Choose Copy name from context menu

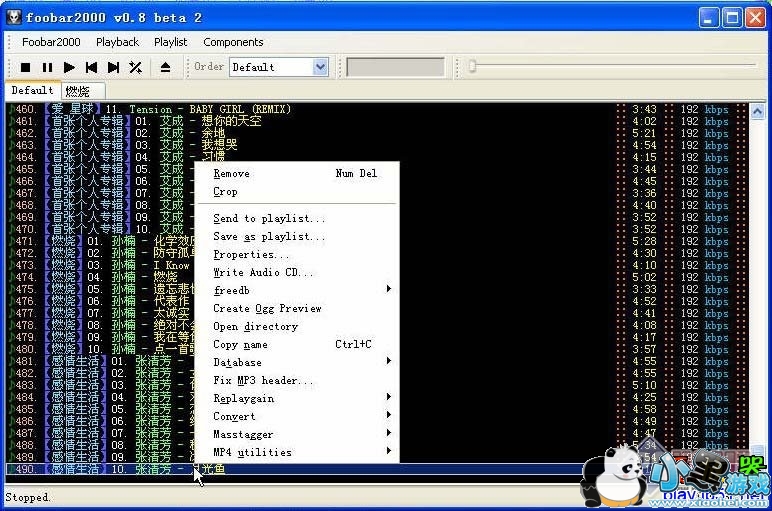click(x=297, y=345)
